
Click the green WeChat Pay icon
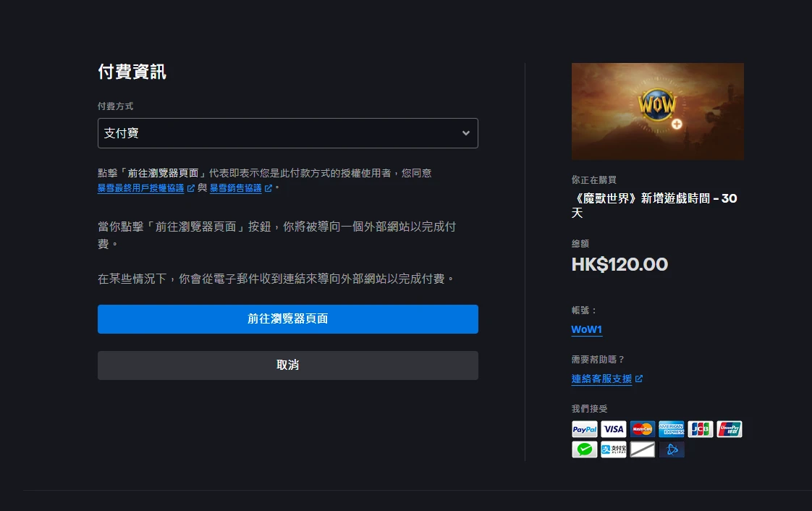tap(584, 449)
